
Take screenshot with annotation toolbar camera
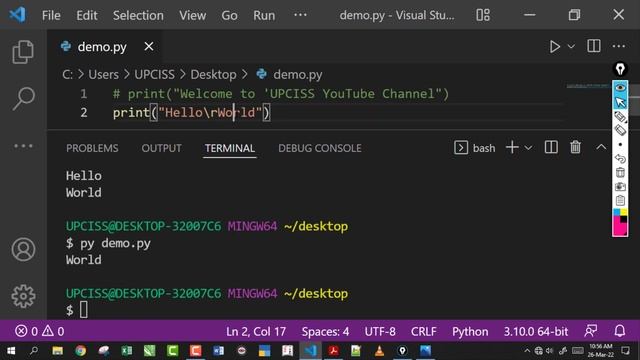(x=620, y=187)
